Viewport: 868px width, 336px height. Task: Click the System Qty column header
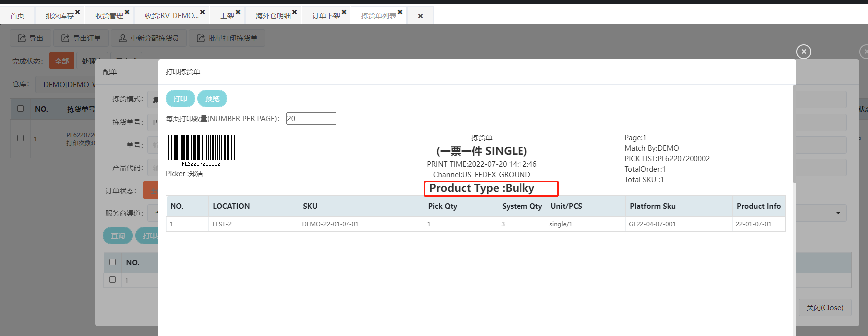point(522,206)
